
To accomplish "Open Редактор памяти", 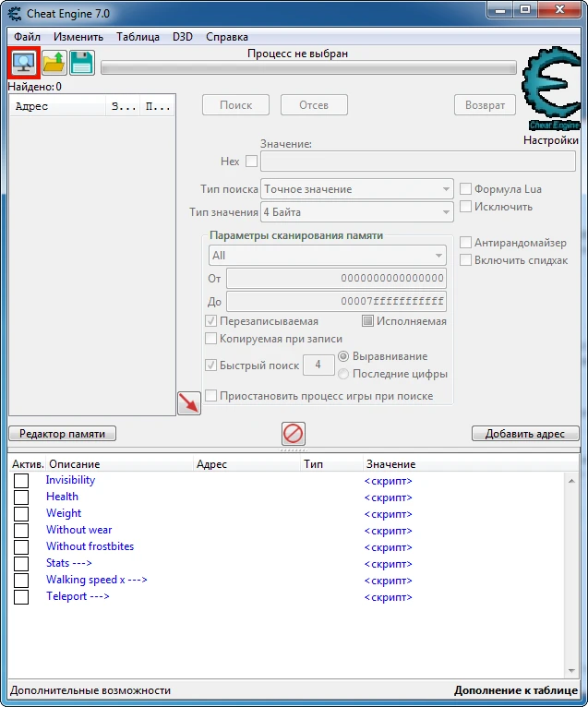I will 62,434.
